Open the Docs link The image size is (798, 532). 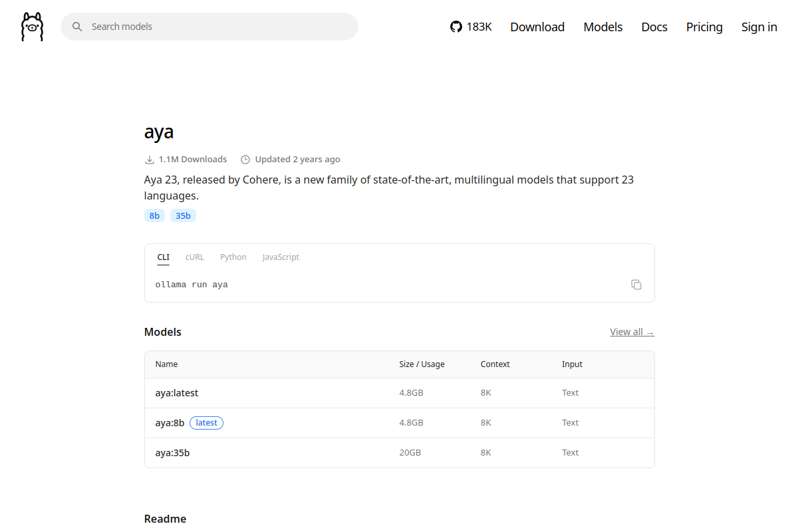654,27
